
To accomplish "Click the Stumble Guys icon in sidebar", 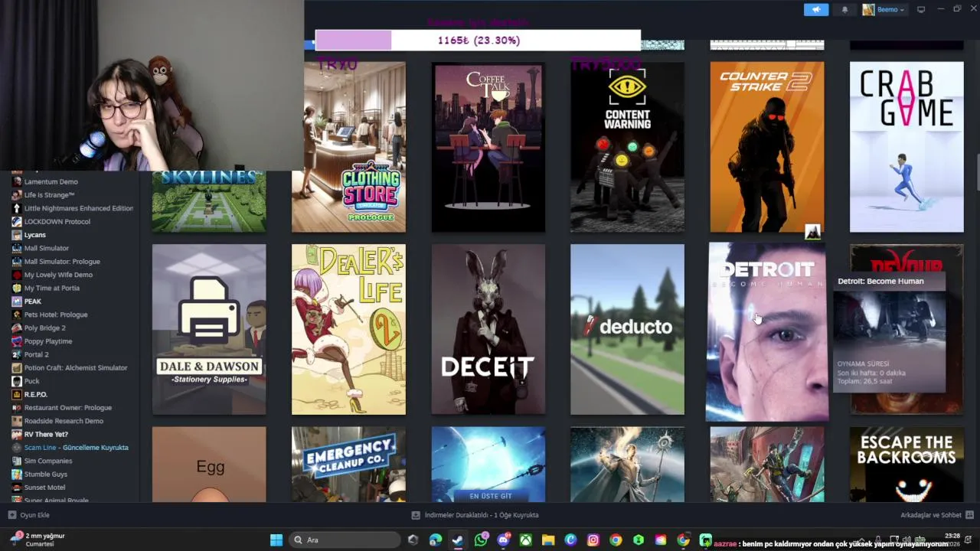I will click(x=17, y=474).
